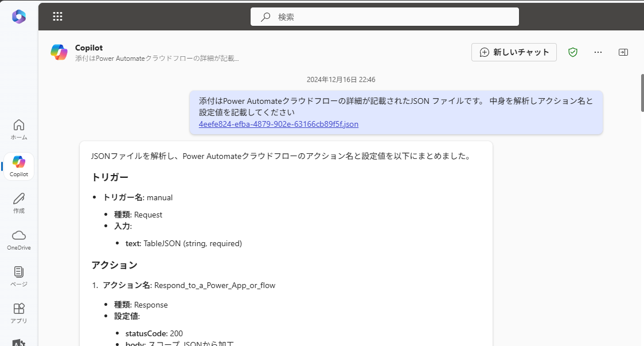Click the chat subtitle under Copilot

[157, 59]
